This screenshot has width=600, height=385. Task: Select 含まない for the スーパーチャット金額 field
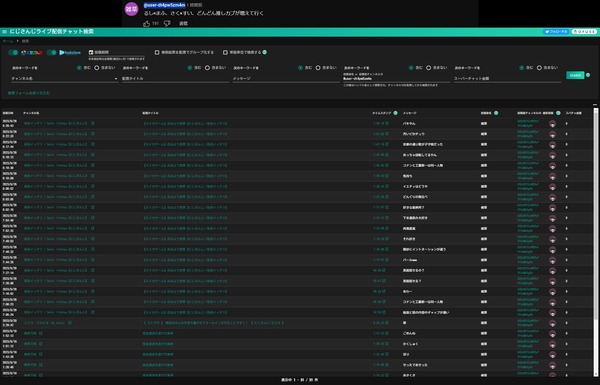tap(539, 68)
